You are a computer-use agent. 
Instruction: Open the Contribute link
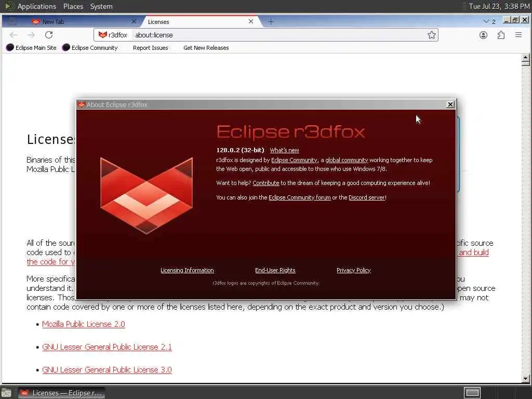265,183
